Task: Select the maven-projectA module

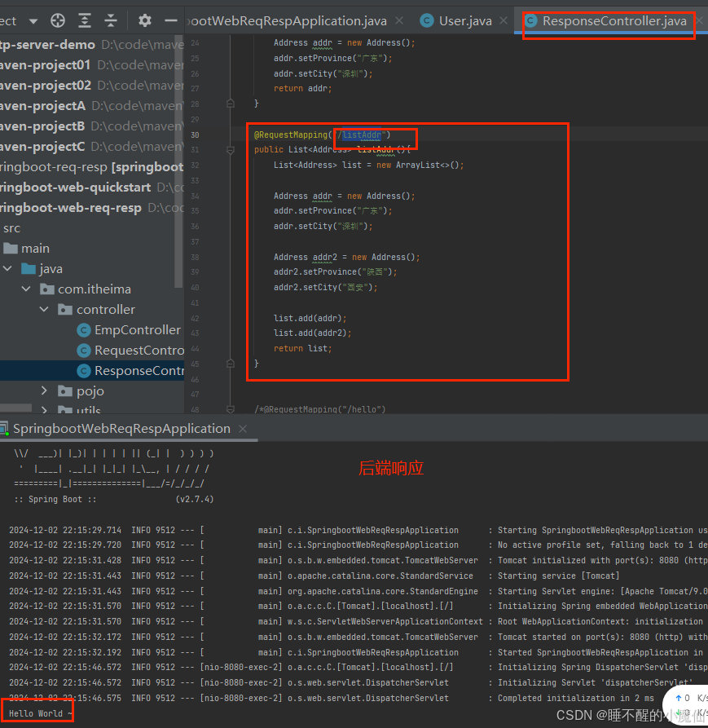Action: [x=42, y=106]
